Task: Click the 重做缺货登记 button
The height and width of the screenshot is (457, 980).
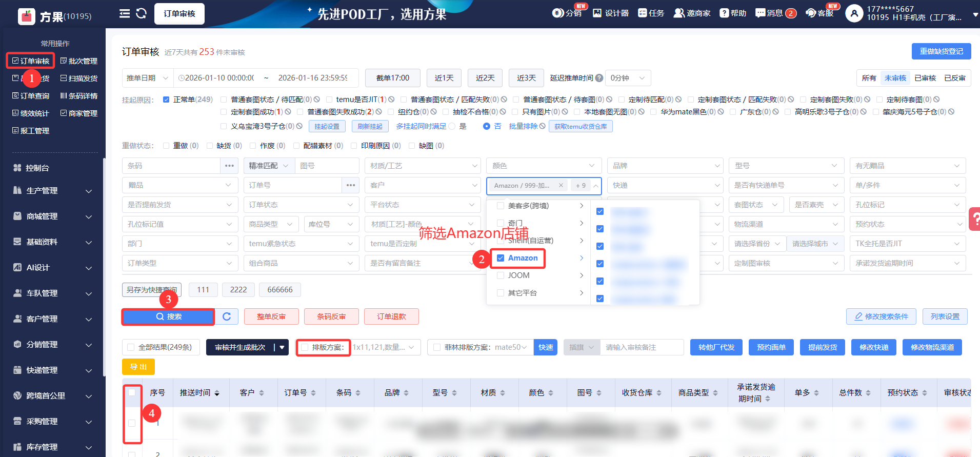Action: pyautogui.click(x=942, y=51)
